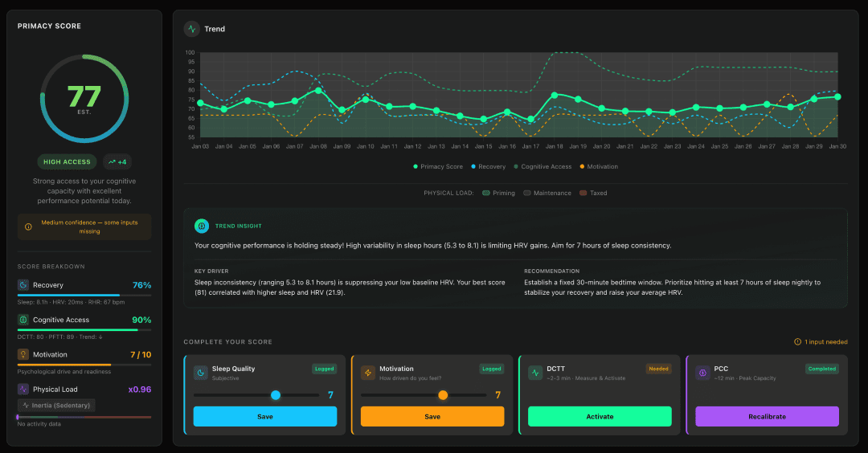
Task: Click the Sleep Quality slider handle
Action: pos(275,395)
